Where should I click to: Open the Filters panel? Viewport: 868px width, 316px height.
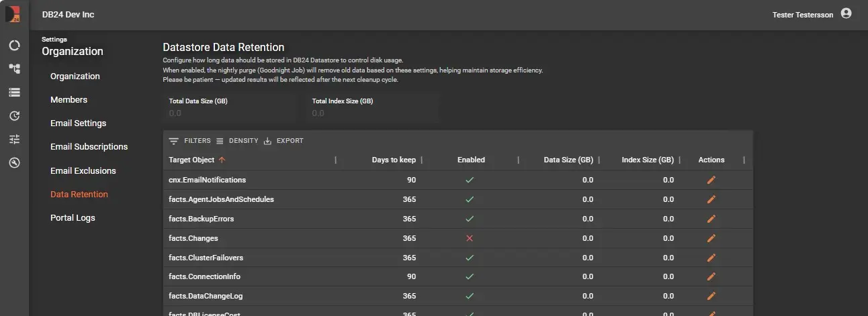pyautogui.click(x=190, y=141)
